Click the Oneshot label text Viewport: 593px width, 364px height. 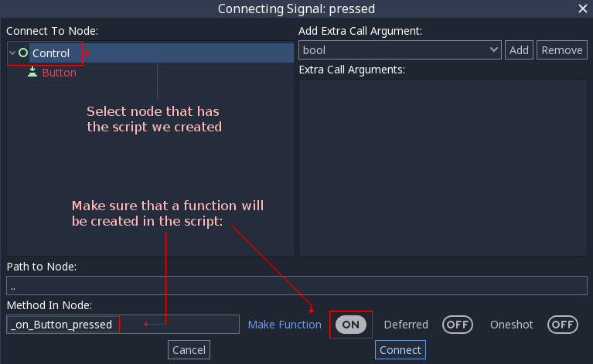512,325
